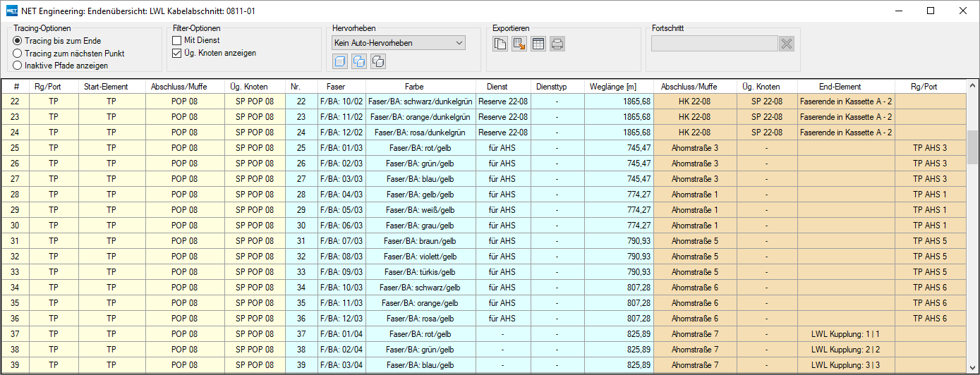980x375 pixels.
Task: Click 'TP AHS 5' in row 32
Action: 930,257
